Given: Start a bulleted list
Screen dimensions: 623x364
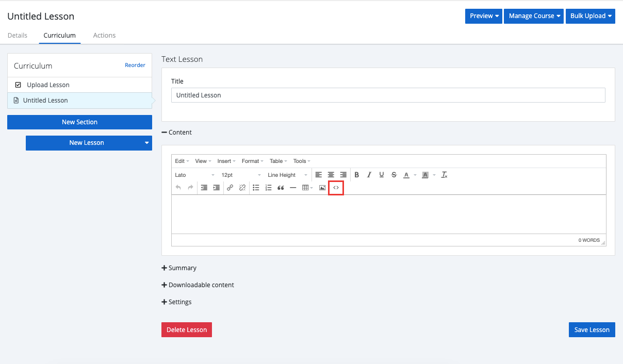Looking at the screenshot, I should tap(256, 188).
